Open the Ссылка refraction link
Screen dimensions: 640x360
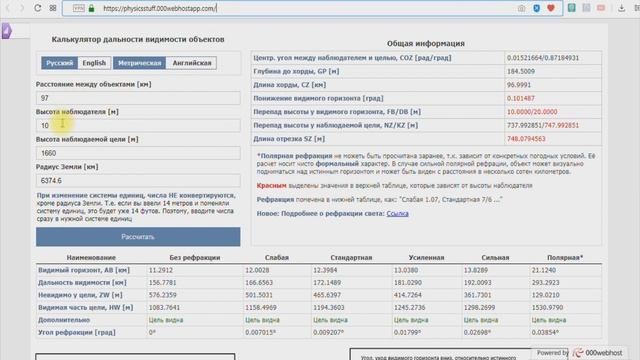tap(397, 213)
